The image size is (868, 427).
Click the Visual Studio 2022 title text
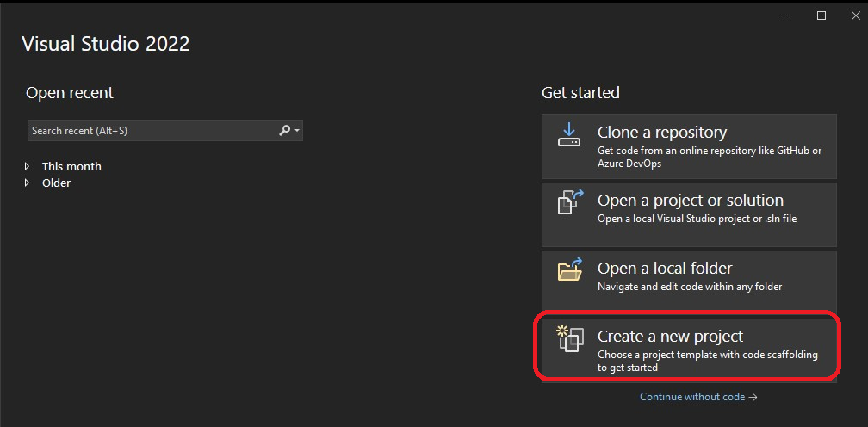pos(106,44)
